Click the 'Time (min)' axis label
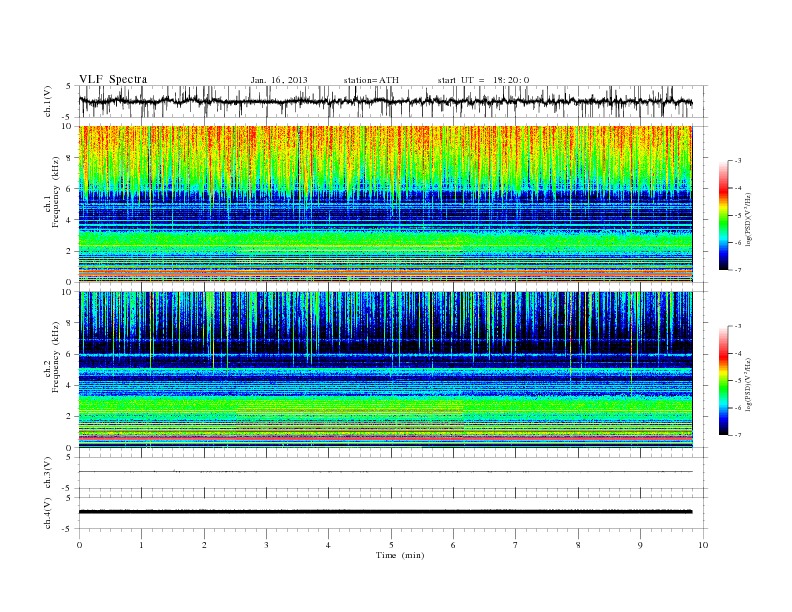This screenshot has width=792, height=612. click(400, 555)
